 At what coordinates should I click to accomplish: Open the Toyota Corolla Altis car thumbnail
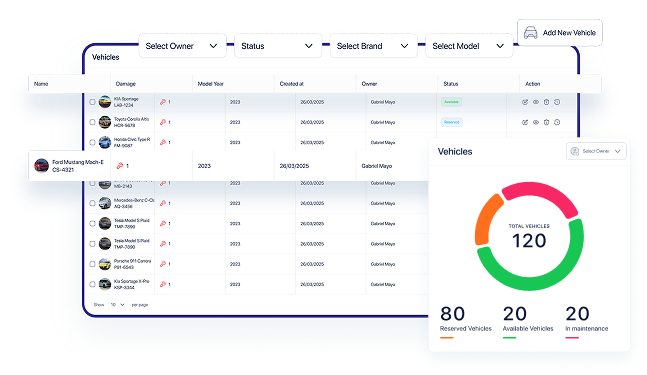105,122
